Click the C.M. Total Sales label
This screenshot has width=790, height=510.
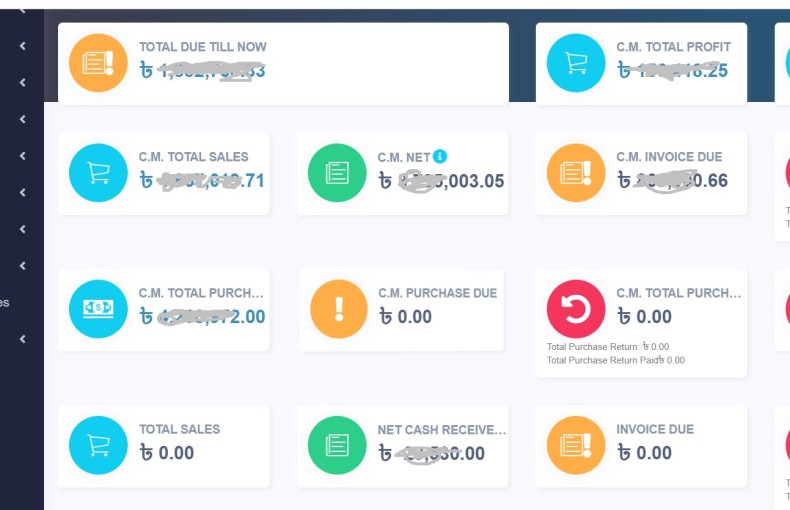[193, 157]
